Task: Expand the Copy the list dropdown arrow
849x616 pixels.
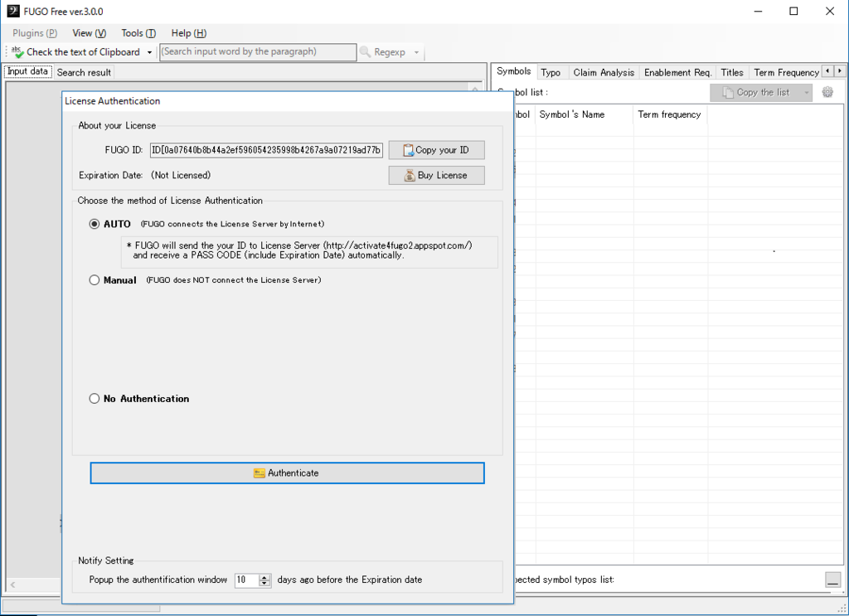Action: coord(807,93)
